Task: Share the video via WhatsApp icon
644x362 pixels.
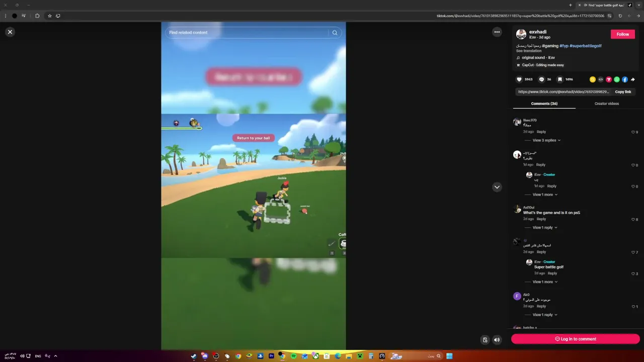Action: 617,79
